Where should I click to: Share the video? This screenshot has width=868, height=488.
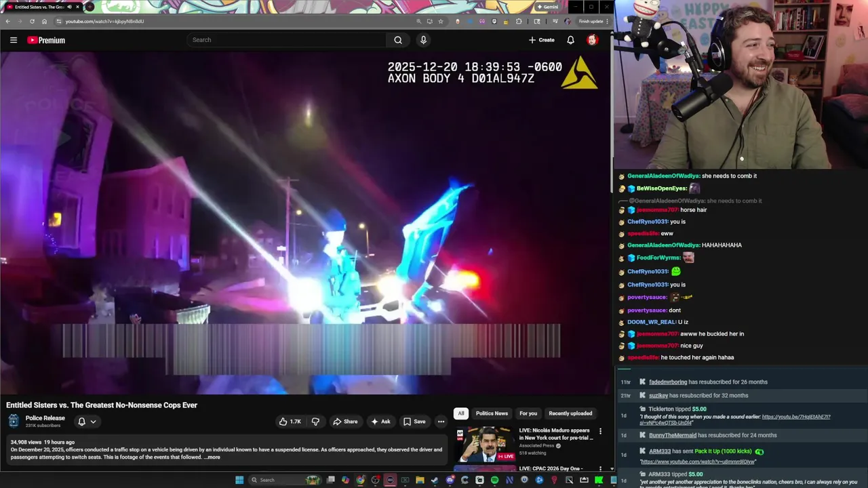click(345, 422)
